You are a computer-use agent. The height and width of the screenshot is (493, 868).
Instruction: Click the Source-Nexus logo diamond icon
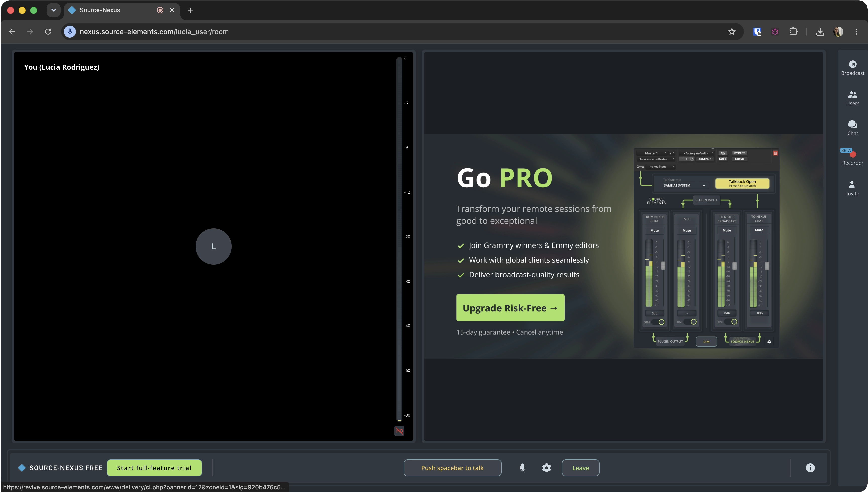click(22, 468)
